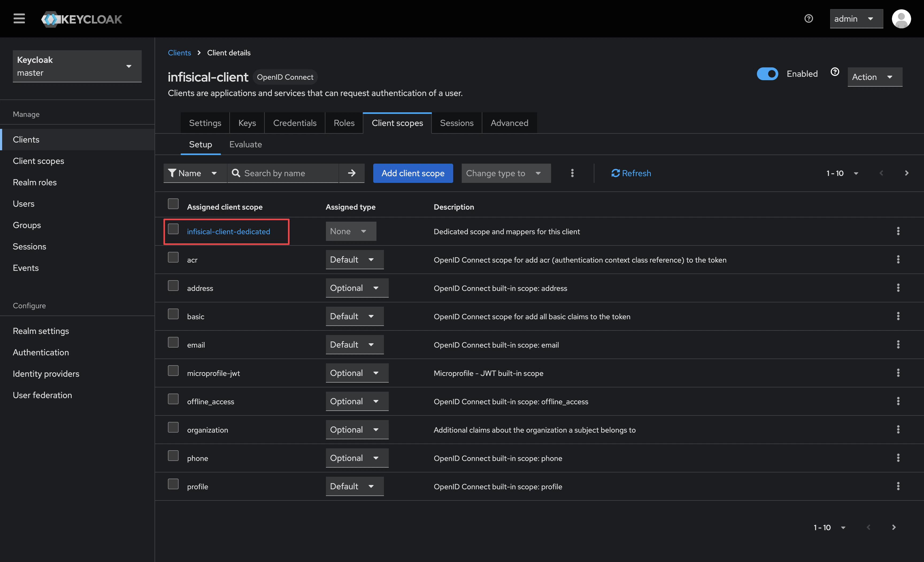Viewport: 924px width, 562px height.
Task: Open kebab menu for organization row
Action: 898,429
